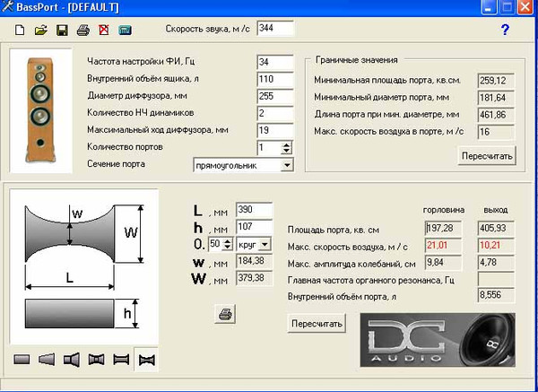Open a project with the folder icon

click(41, 30)
